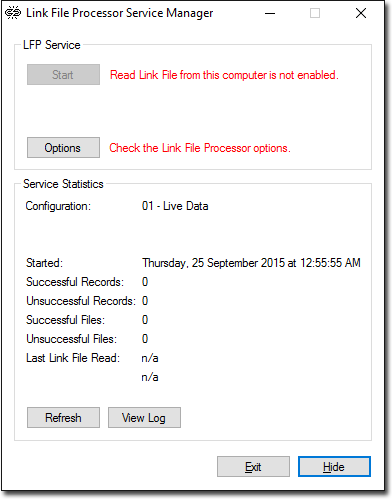The height and width of the screenshot is (499, 392).
Task: Hide the Service Manager window
Action: (x=334, y=467)
